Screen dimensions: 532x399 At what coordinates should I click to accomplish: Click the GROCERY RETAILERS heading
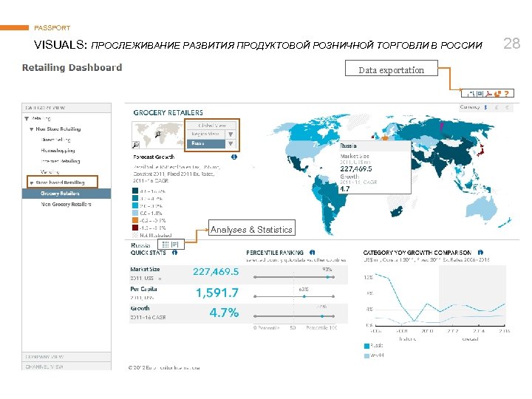(168, 112)
